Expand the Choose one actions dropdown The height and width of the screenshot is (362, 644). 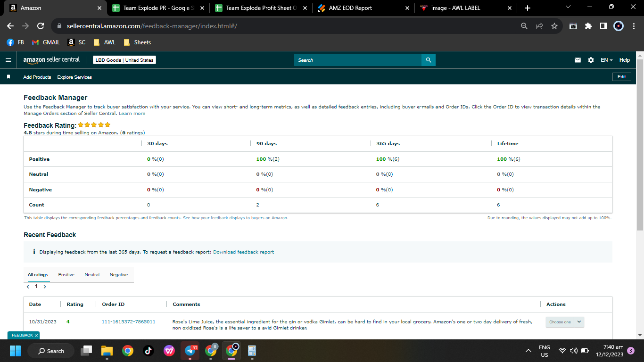(565, 322)
